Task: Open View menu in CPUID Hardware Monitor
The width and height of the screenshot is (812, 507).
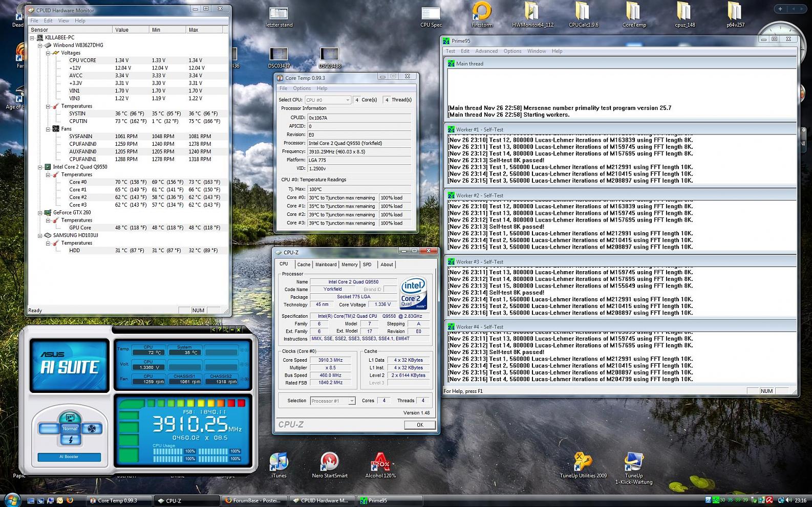Action: pyautogui.click(x=63, y=20)
